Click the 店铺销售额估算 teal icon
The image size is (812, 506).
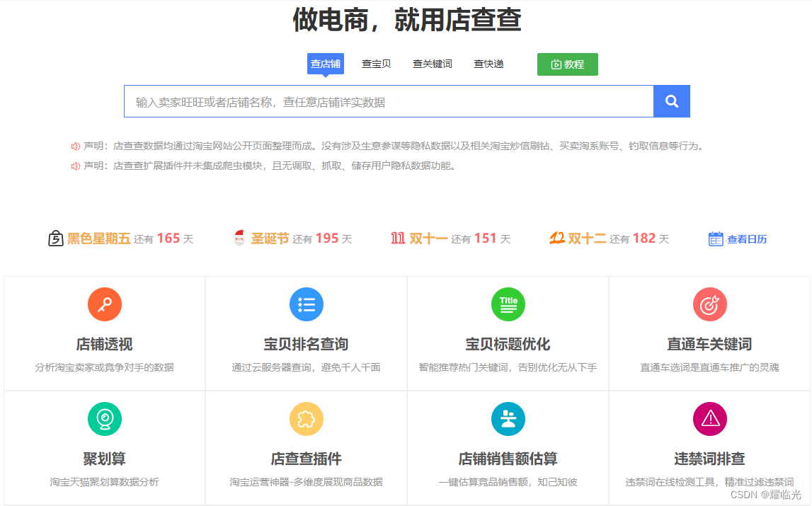pyautogui.click(x=508, y=419)
